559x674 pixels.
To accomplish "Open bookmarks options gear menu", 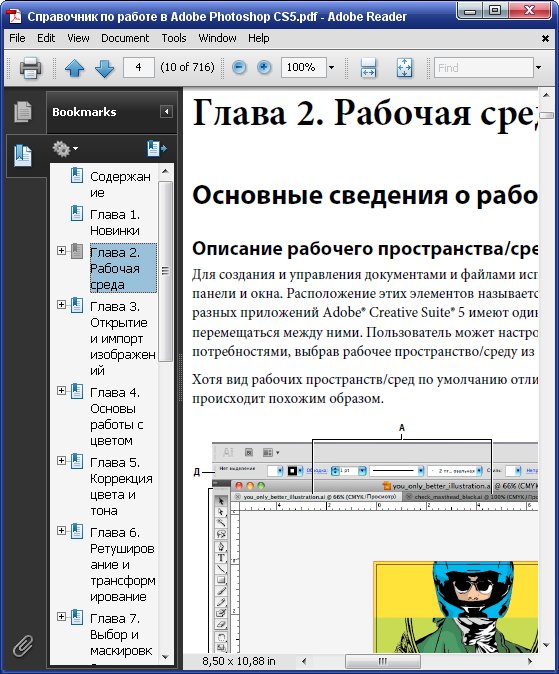I will click(x=65, y=149).
